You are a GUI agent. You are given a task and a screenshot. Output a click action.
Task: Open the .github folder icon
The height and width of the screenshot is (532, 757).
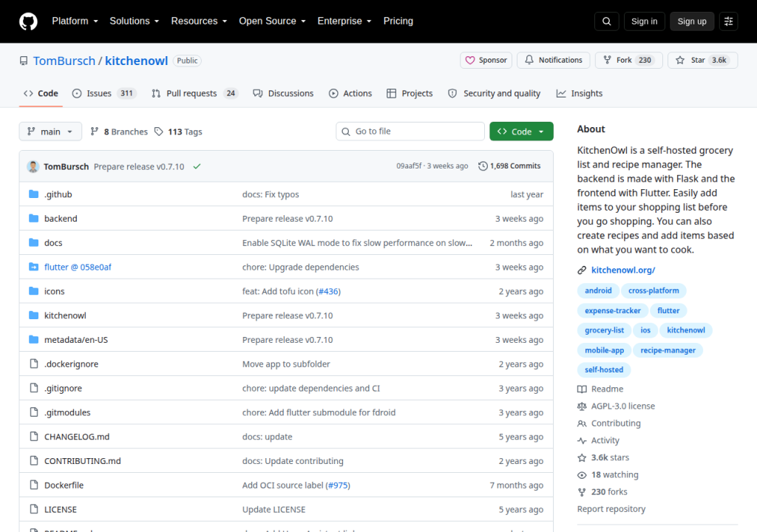pyautogui.click(x=33, y=194)
